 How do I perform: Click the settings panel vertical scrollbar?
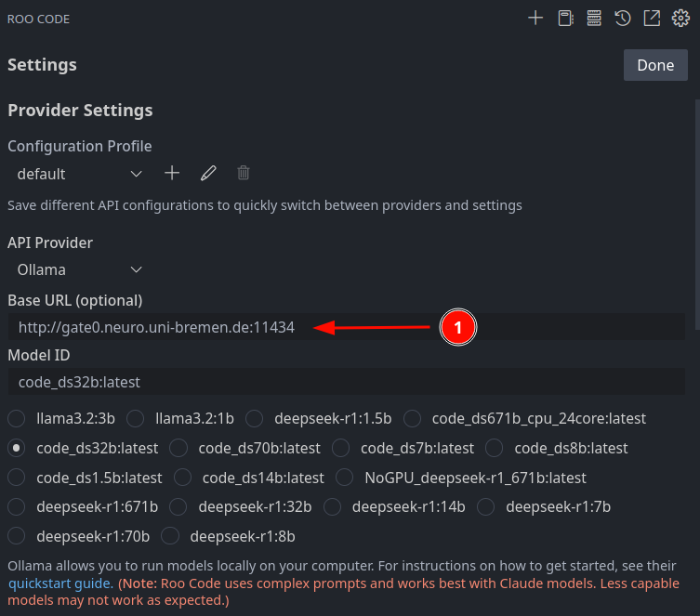click(x=697, y=214)
